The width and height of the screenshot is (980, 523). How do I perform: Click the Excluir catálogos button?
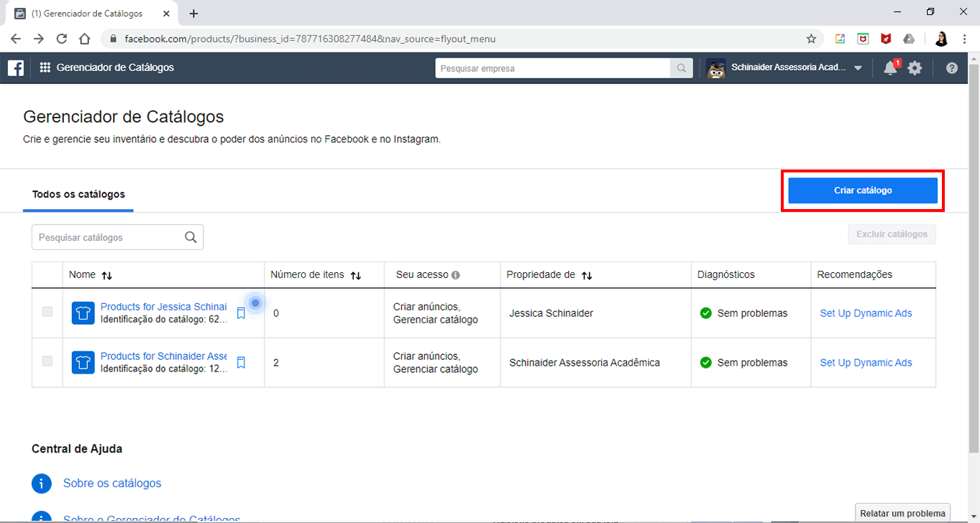coord(892,234)
